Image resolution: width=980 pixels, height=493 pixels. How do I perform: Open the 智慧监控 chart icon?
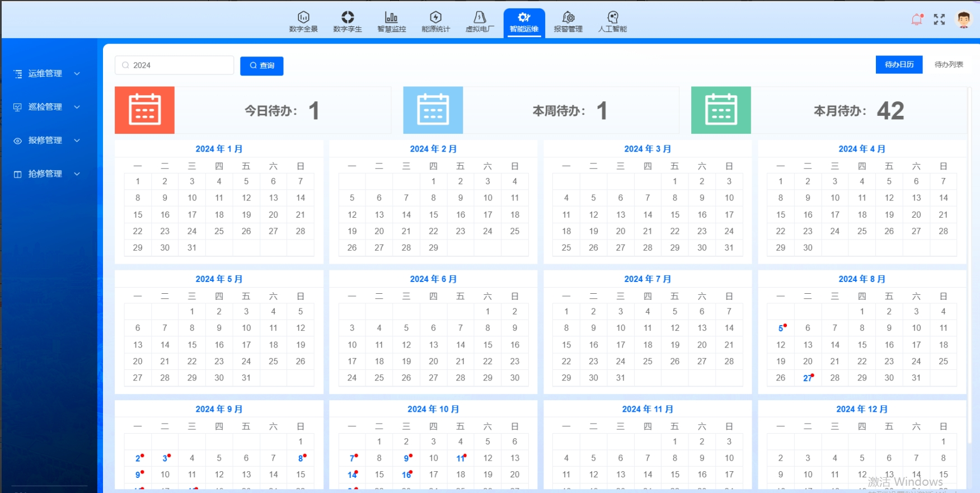point(392,17)
